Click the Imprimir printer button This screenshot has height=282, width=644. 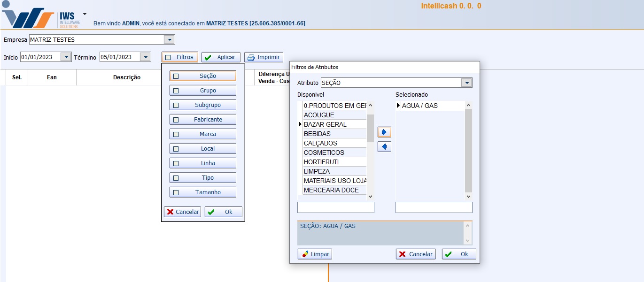pos(264,57)
